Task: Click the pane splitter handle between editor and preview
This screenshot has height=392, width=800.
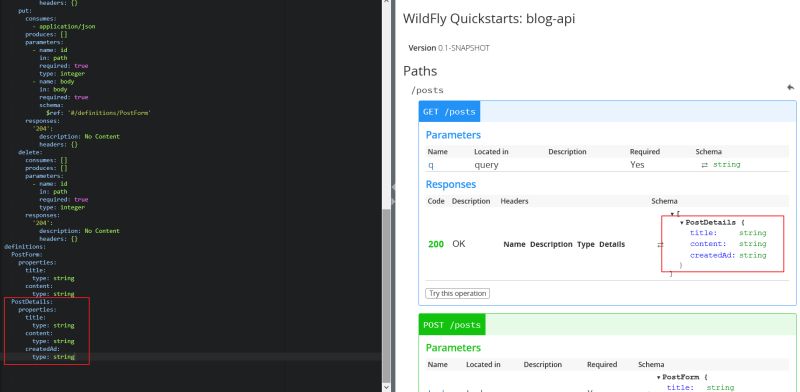Action: [x=393, y=195]
